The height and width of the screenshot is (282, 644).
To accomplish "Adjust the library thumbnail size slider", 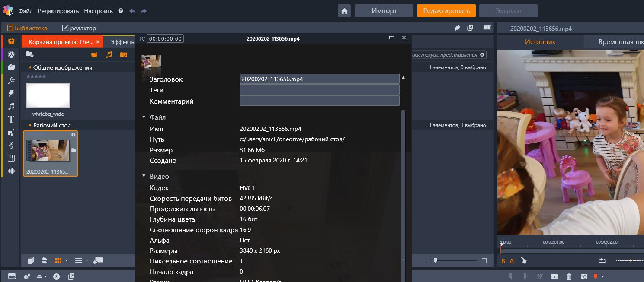I will pyautogui.click(x=456, y=260).
